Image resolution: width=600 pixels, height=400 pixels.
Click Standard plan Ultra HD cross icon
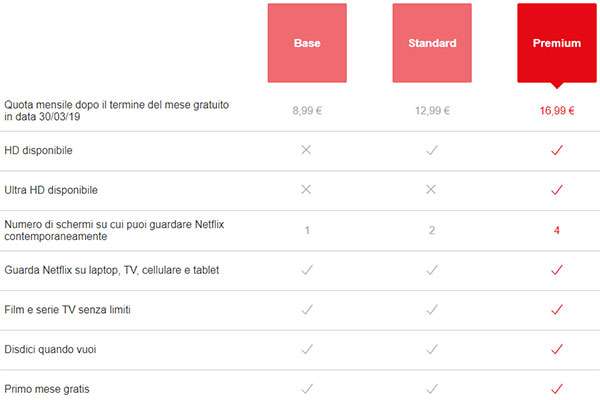point(432,189)
